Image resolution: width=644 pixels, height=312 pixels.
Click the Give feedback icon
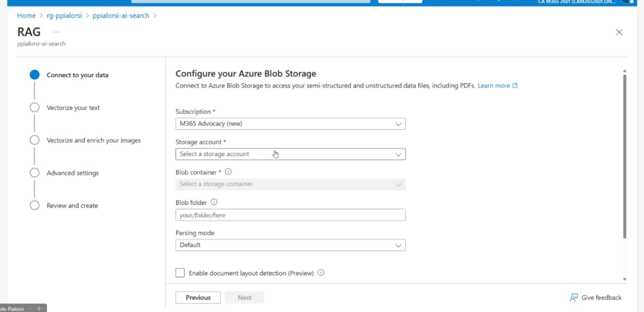[573, 298]
